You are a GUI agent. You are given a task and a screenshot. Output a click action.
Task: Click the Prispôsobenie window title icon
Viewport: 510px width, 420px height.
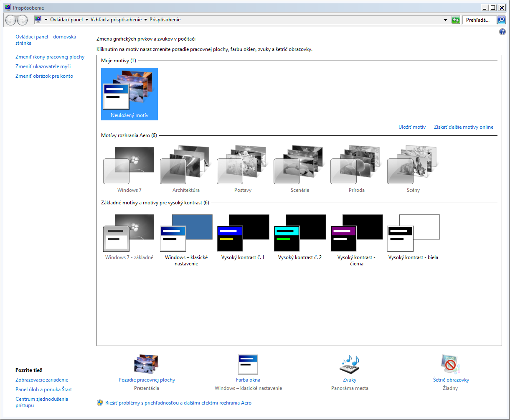8,8
